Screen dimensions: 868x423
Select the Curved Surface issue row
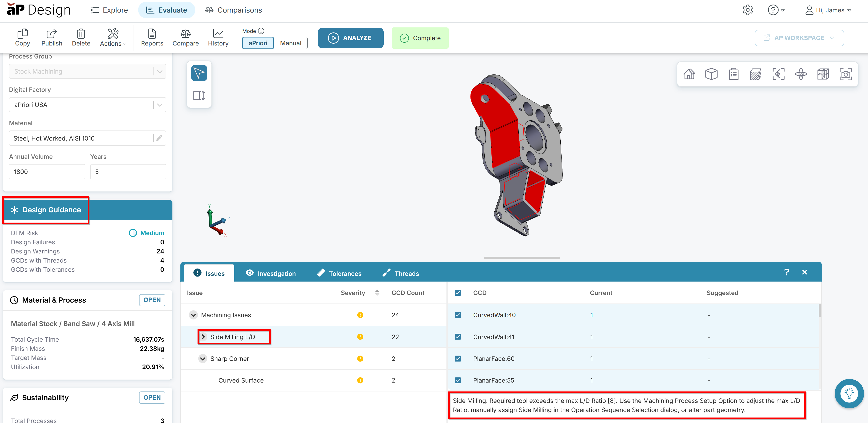coord(313,380)
